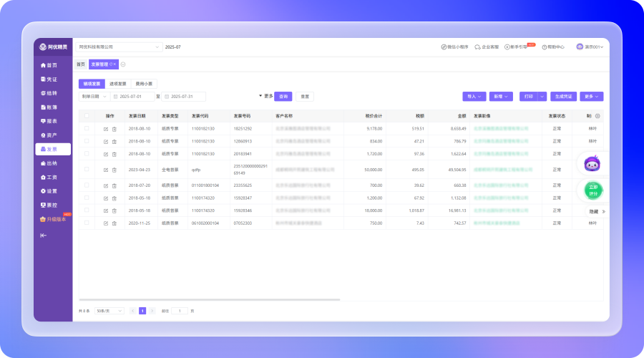Switch to the 进项发票 tab
This screenshot has height=358, width=644.
pyautogui.click(x=118, y=84)
